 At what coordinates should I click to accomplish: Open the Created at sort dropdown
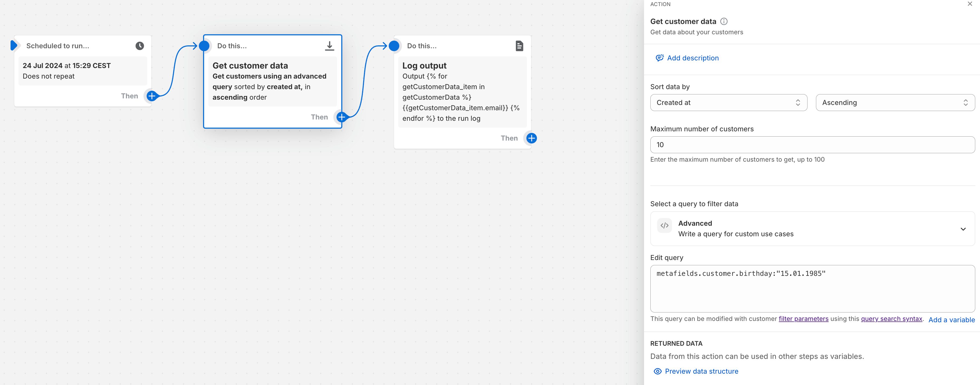[x=728, y=103]
